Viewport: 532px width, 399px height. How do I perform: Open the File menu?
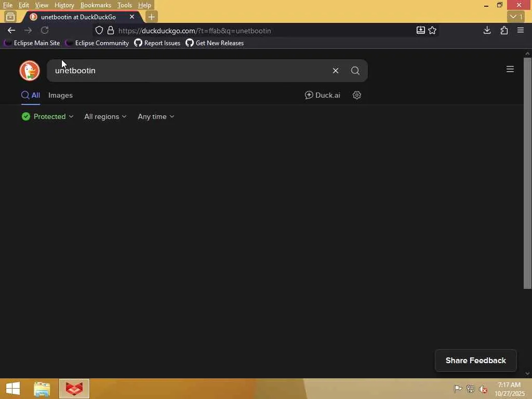(7, 5)
